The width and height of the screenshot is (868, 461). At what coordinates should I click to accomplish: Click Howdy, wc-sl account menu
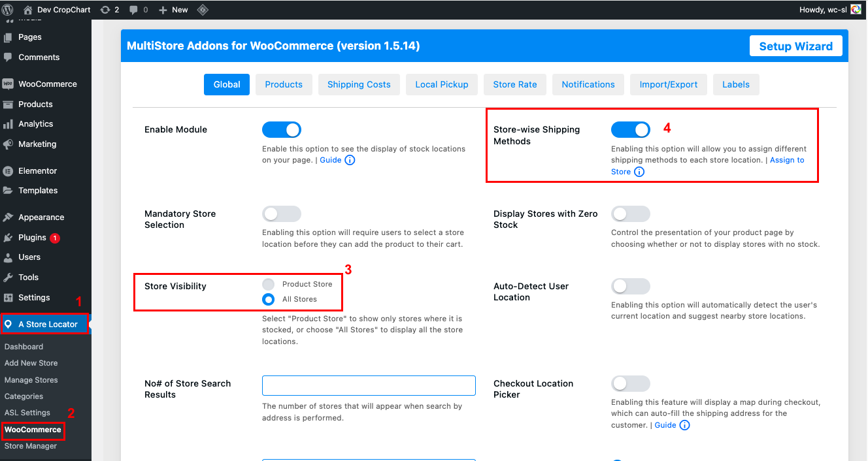(x=830, y=10)
